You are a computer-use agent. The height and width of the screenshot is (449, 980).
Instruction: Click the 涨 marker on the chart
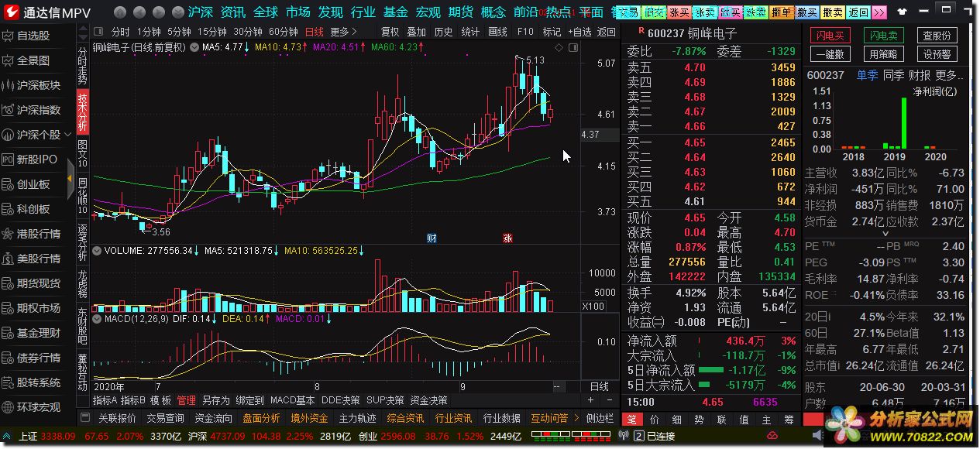508,238
